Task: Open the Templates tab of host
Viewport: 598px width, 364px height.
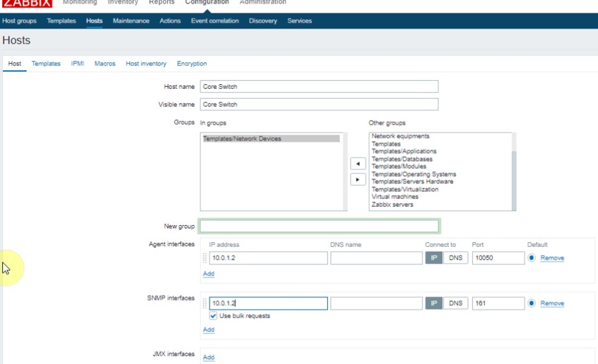Action: (x=46, y=63)
